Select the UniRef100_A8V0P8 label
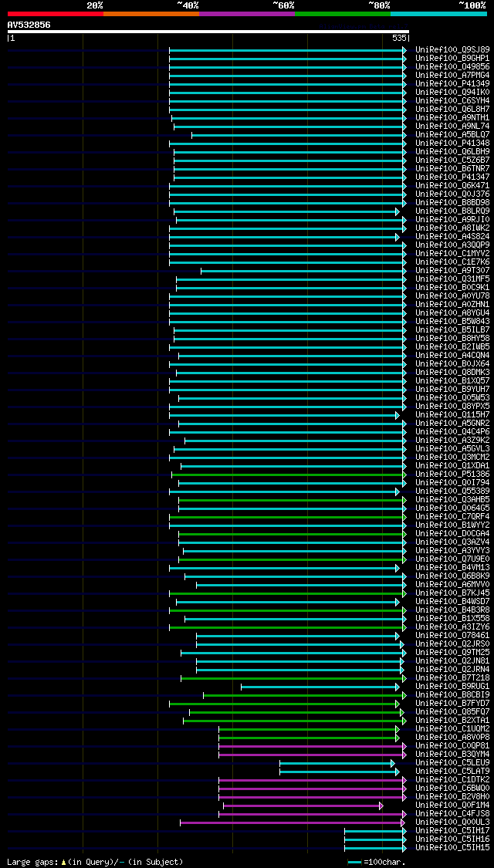Screen dimensions: 494x868 click(x=452, y=738)
